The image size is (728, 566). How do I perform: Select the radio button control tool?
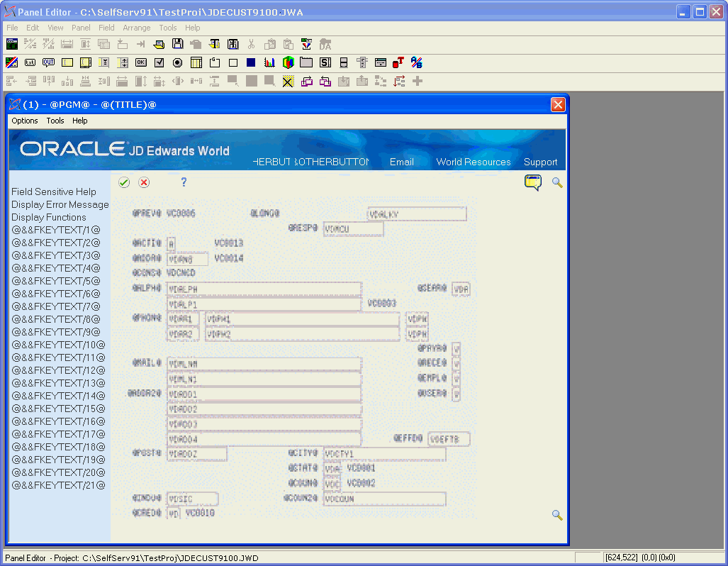click(177, 62)
